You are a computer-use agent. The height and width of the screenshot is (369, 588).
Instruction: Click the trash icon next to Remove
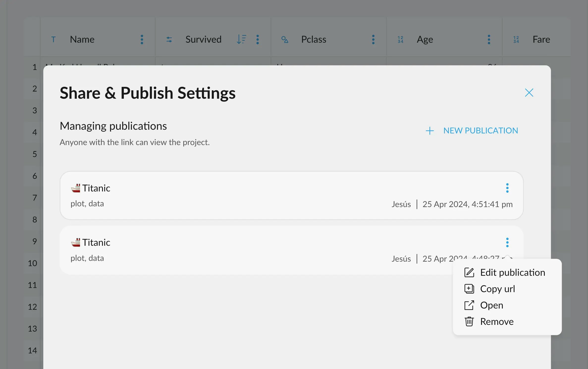pyautogui.click(x=469, y=322)
